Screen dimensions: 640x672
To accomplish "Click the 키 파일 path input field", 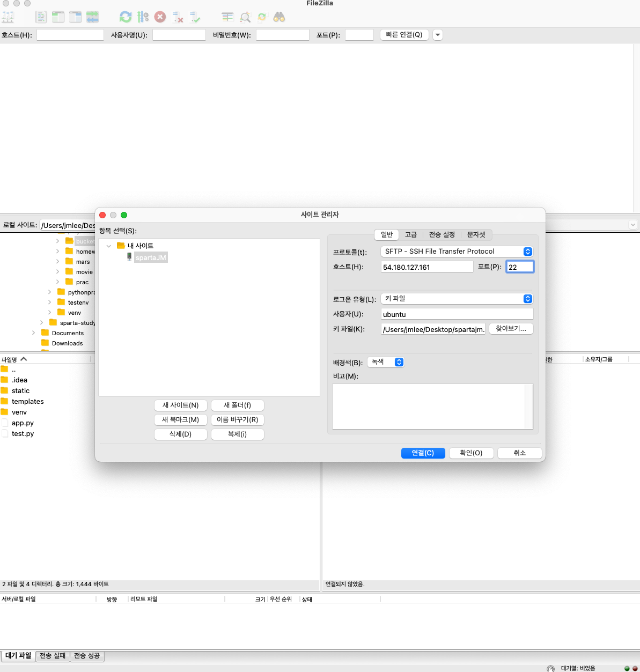I will (x=433, y=329).
